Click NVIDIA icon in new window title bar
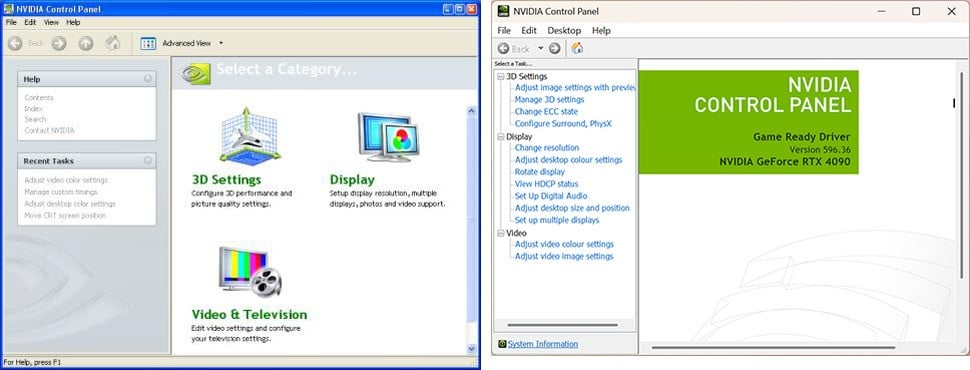This screenshot has height=370, width=970. pos(504,11)
